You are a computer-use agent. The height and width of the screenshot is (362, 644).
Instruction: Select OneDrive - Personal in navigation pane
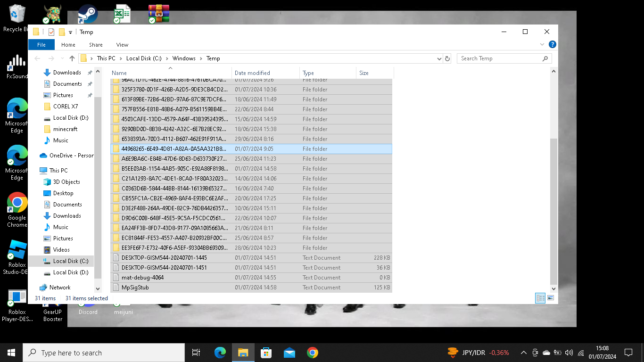(x=67, y=156)
